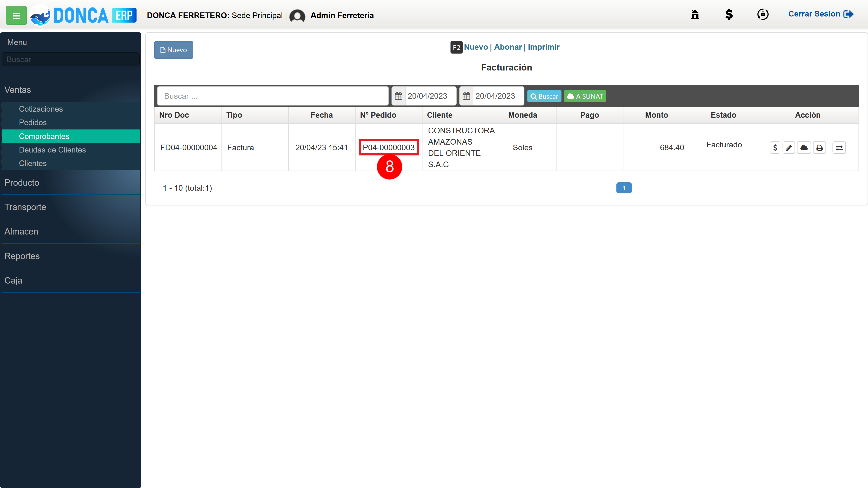Select Comprobantes in sidebar
This screenshot has height=488, width=868.
(71, 136)
